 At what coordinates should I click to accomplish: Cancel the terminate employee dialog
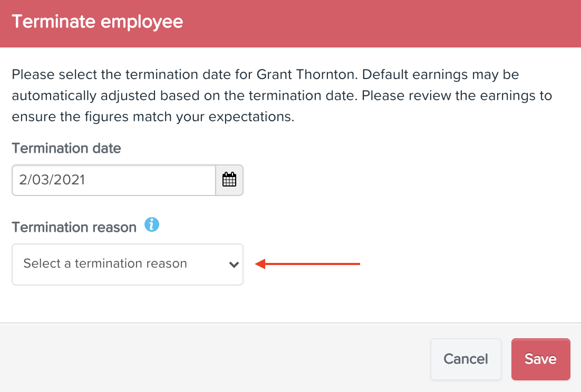[466, 359]
